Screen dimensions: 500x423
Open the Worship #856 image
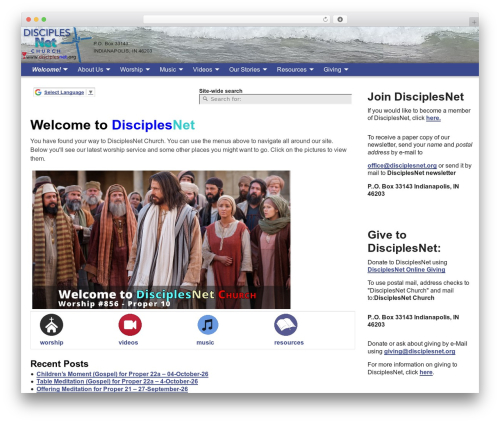[161, 239]
